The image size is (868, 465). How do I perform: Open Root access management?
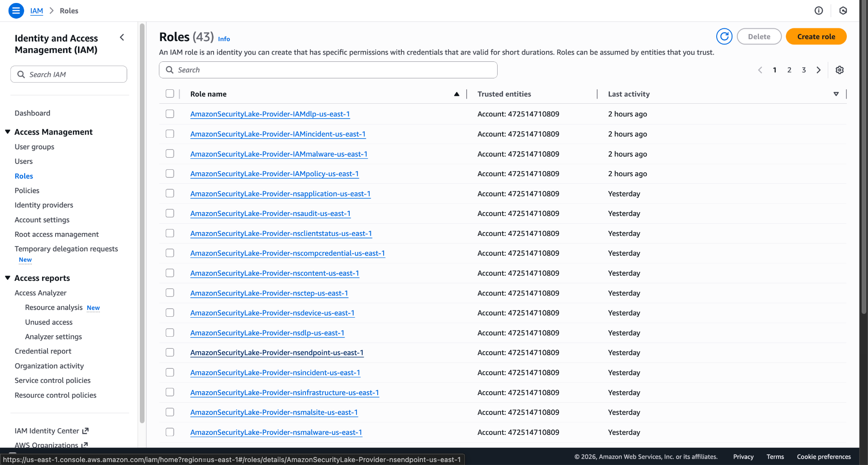[x=56, y=234]
